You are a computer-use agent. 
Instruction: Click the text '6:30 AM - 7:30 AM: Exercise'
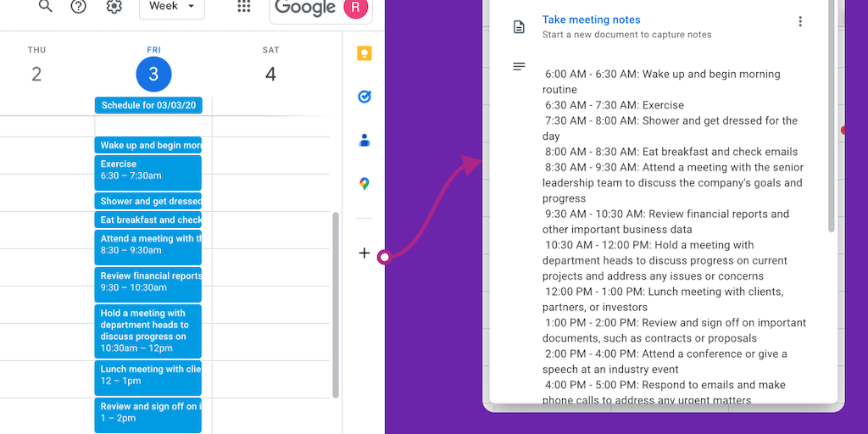[615, 105]
